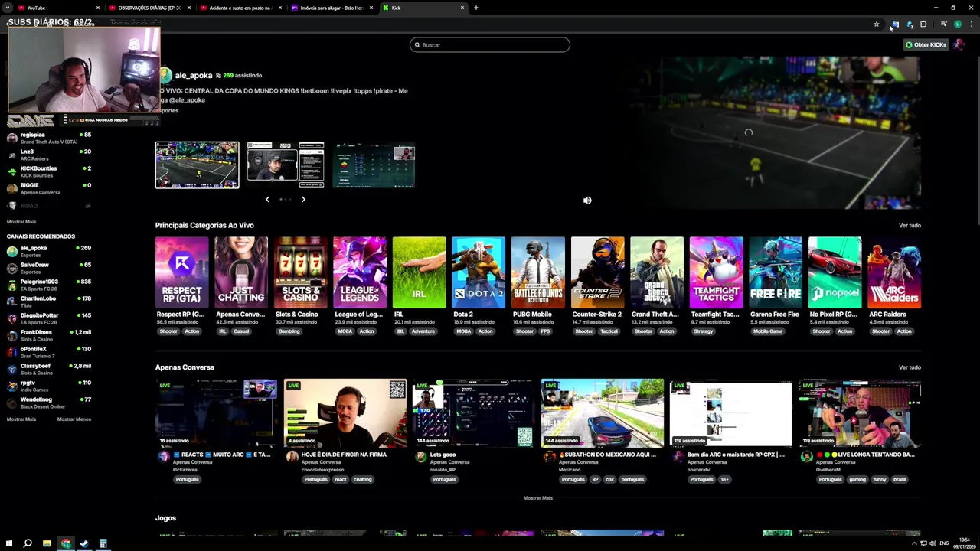980x551 pixels.
Task: Click the Obter KICKs button
Action: click(926, 44)
